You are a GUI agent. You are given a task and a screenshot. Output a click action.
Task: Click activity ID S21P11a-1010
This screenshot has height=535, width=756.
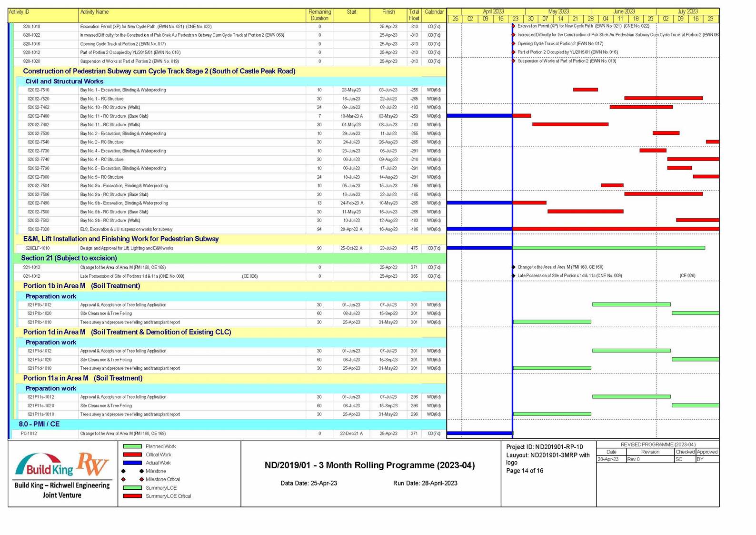click(x=40, y=414)
